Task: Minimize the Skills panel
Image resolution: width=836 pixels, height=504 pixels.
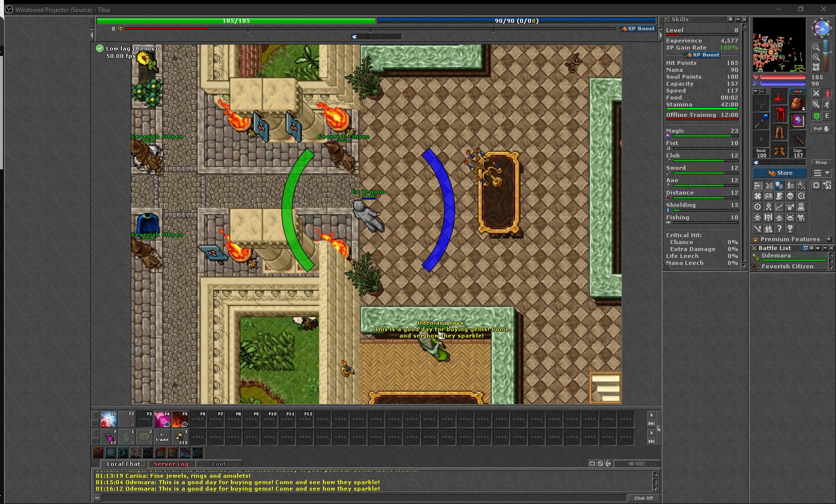Action: pos(737,19)
